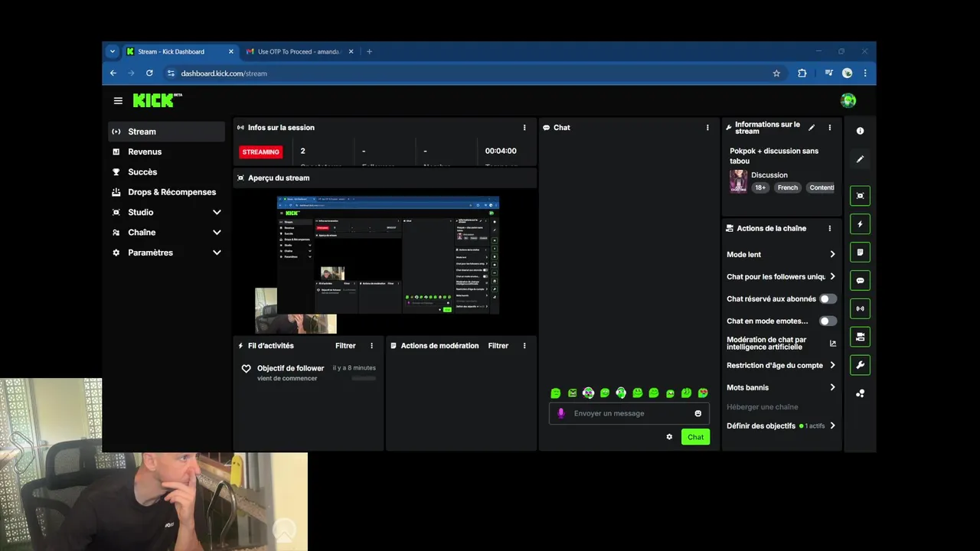Toggle Chat en mode emotes switch
The height and width of the screenshot is (551, 980).
click(828, 321)
